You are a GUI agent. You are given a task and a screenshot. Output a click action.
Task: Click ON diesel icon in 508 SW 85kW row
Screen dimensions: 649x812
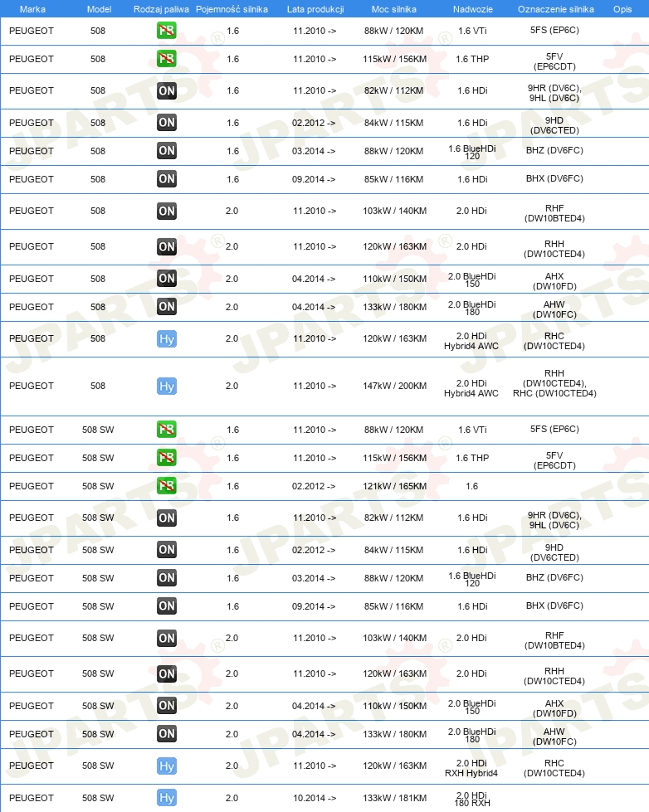tap(166, 606)
